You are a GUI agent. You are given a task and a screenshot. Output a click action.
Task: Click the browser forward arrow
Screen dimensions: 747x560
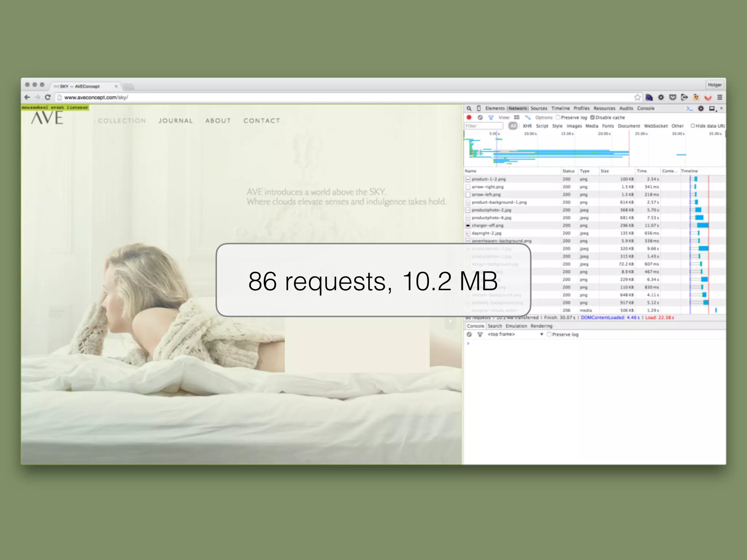pos(37,97)
